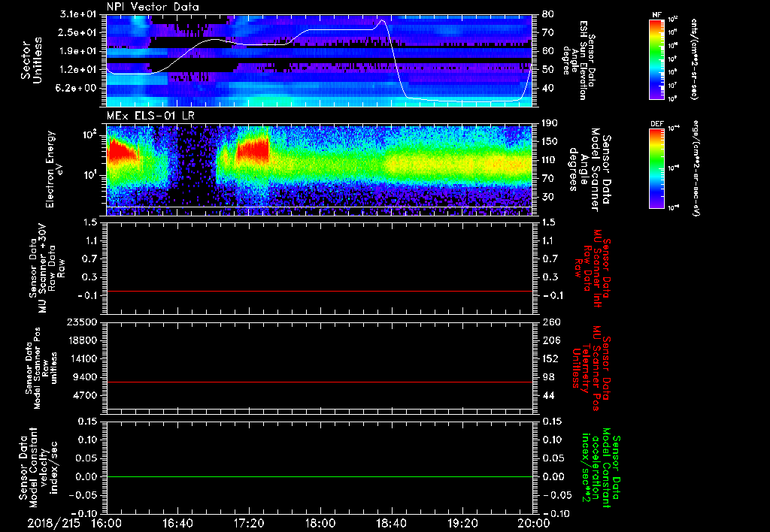The width and height of the screenshot is (770, 532).
Task: Click the "1.9e+01" sector tick value
Action: pyautogui.click(x=77, y=51)
